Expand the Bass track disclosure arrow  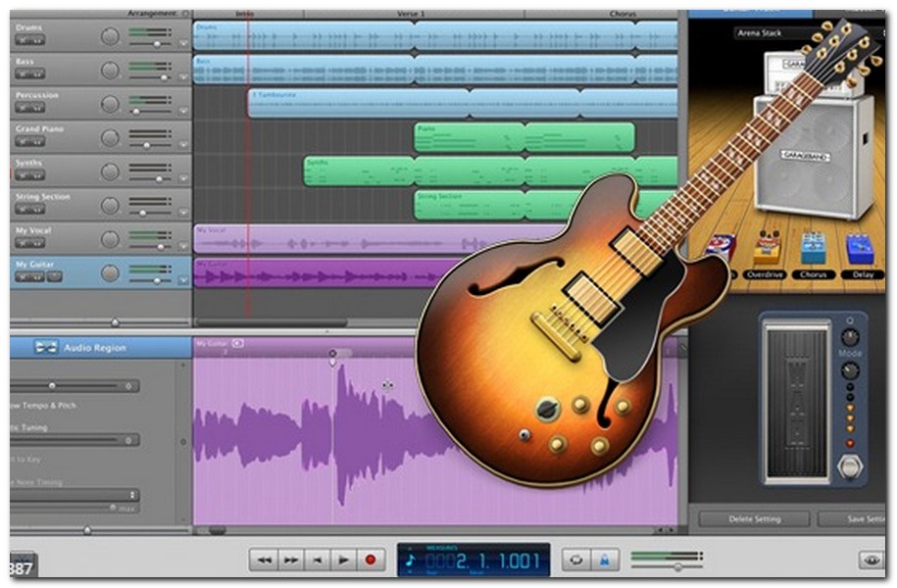click(182, 75)
